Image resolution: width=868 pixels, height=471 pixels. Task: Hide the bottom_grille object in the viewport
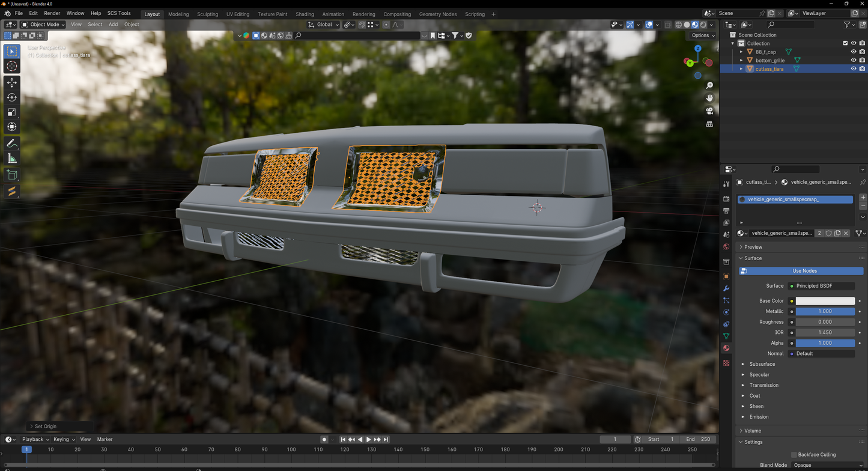854,60
